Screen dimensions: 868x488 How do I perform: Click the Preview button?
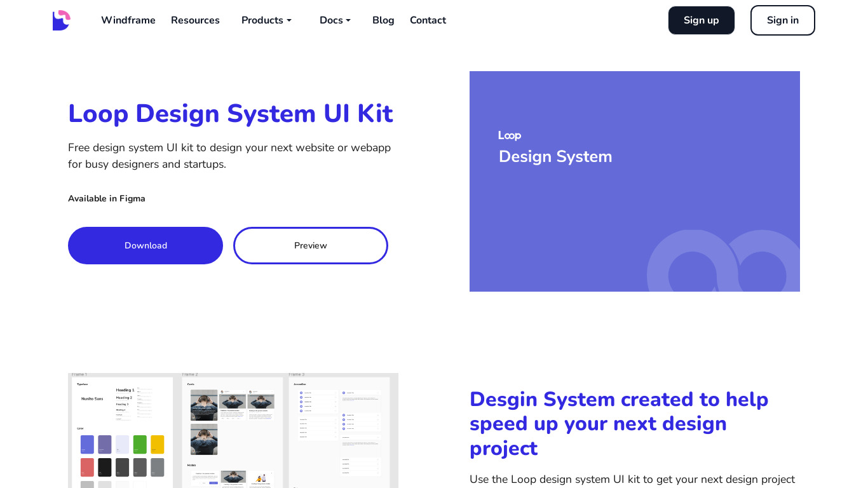(x=311, y=245)
